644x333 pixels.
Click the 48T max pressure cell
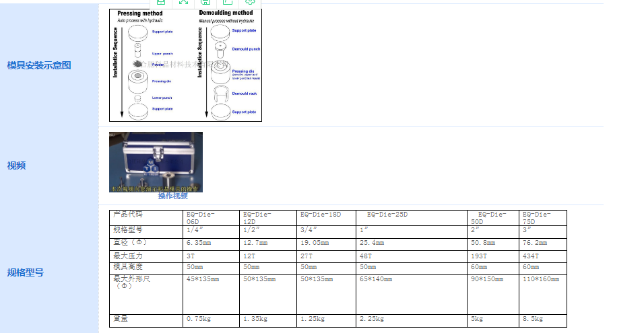(411, 256)
